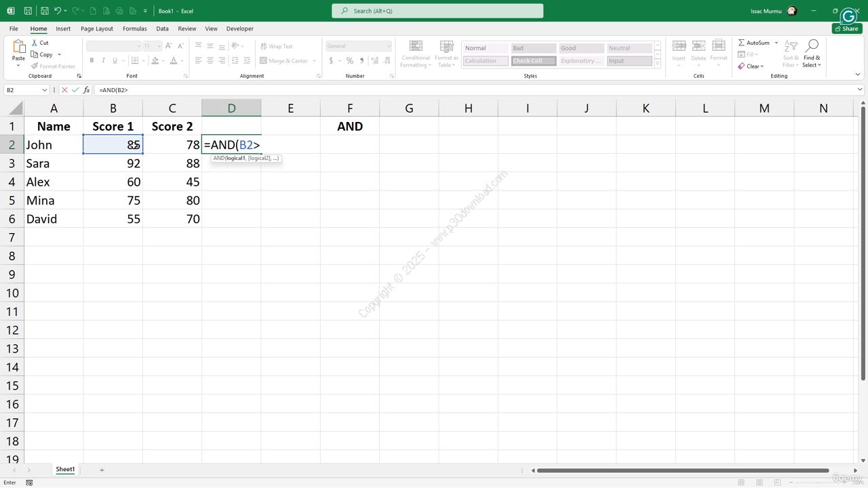Confirm formula with the checkmark Enter icon
Image resolution: width=868 pixels, height=488 pixels.
pos(75,90)
